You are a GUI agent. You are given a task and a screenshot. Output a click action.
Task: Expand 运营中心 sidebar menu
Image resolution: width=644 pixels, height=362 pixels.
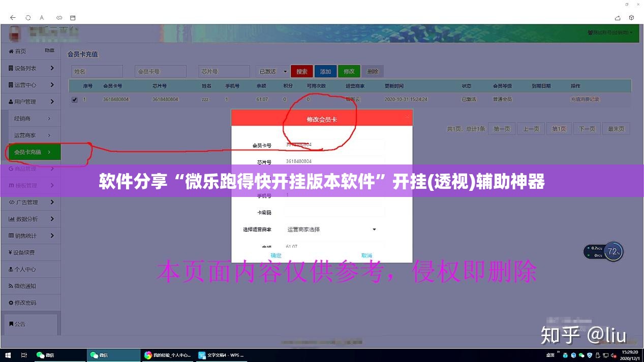click(x=31, y=85)
